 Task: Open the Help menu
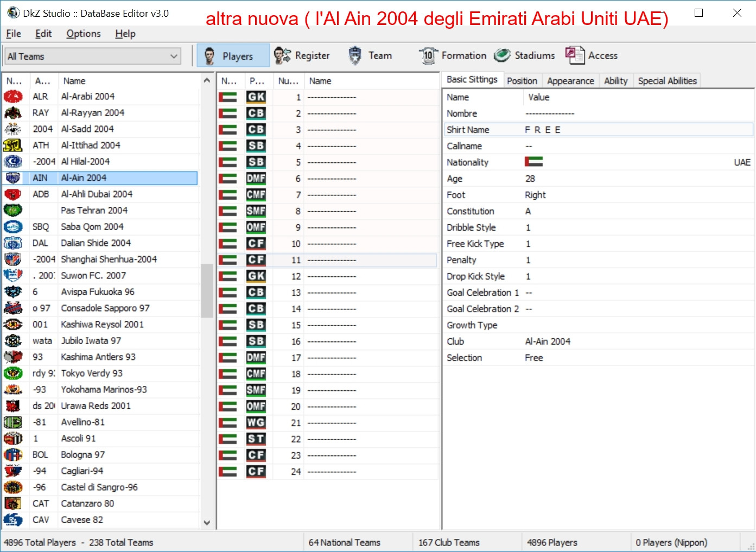pyautogui.click(x=125, y=34)
